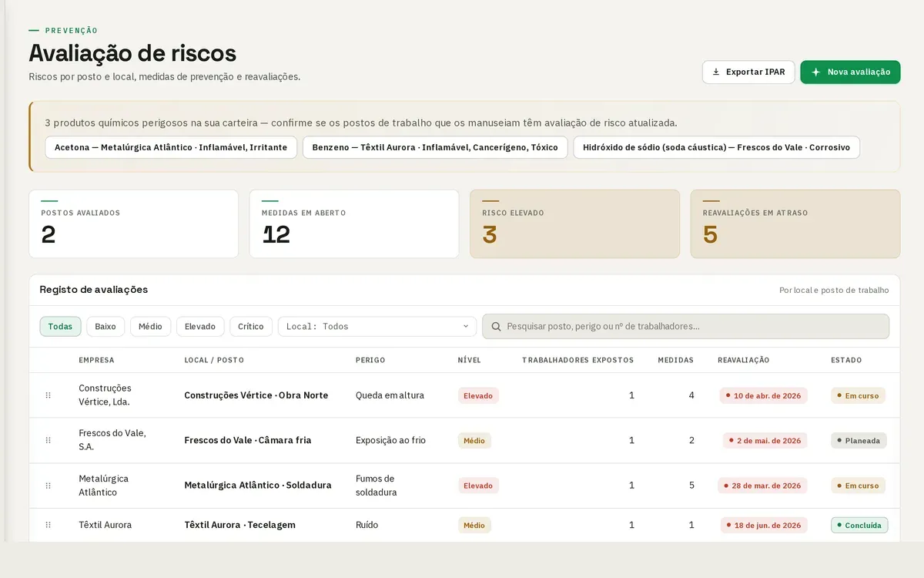Click the Concluída status badge
The width and height of the screenshot is (924, 578).
tap(859, 525)
